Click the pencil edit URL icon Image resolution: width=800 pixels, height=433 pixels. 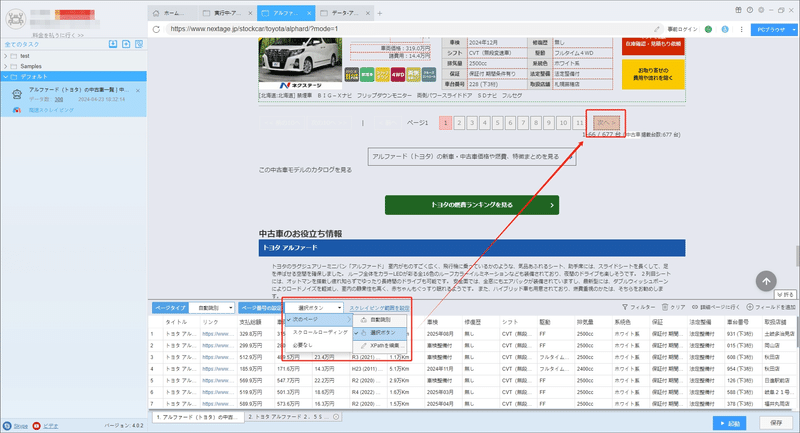coord(657,29)
